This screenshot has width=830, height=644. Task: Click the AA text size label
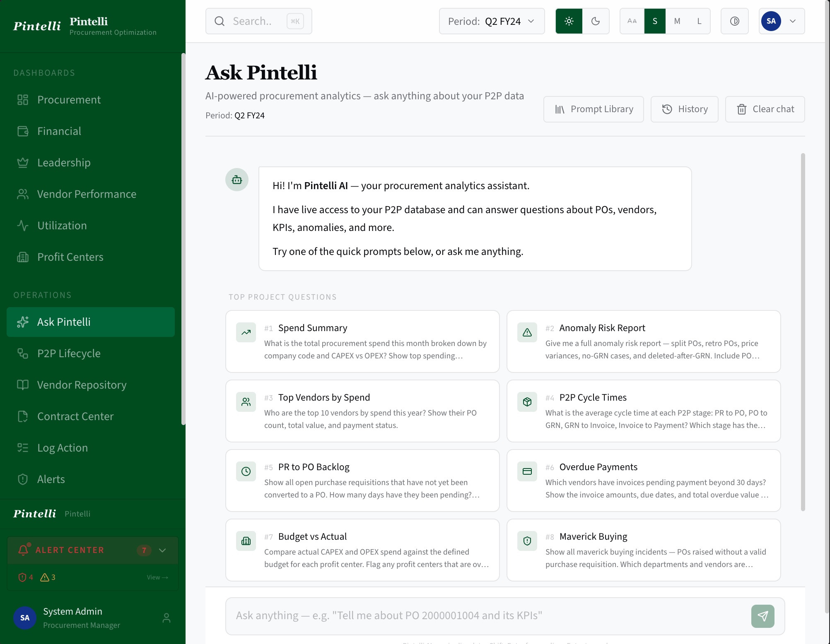click(632, 21)
